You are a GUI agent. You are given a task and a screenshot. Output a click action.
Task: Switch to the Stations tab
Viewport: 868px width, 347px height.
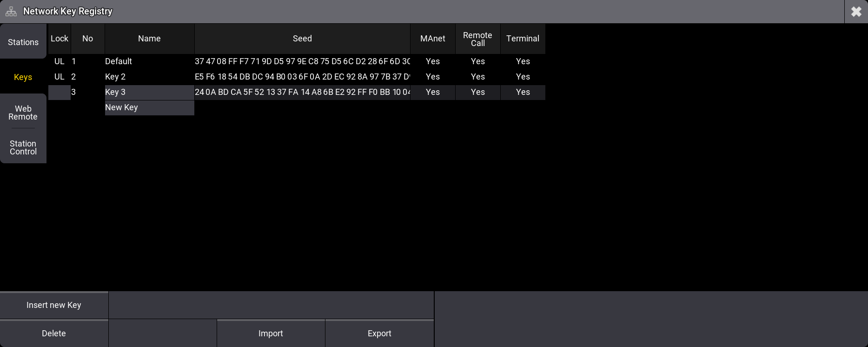coord(23,42)
